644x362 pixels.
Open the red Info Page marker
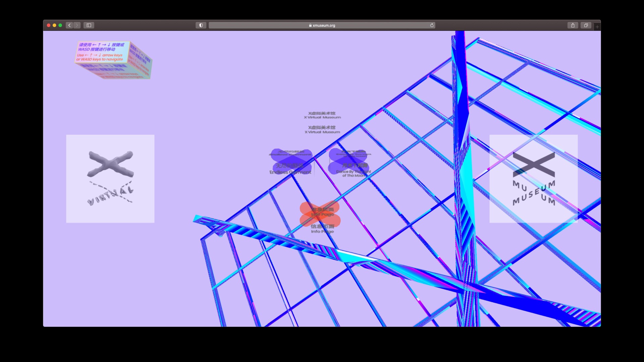click(x=320, y=214)
